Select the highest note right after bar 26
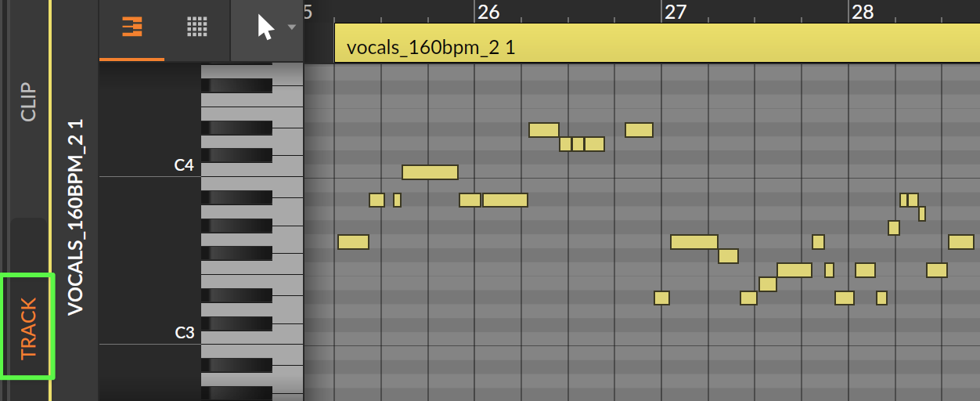Viewport: 980px width, 401px height. (x=544, y=130)
